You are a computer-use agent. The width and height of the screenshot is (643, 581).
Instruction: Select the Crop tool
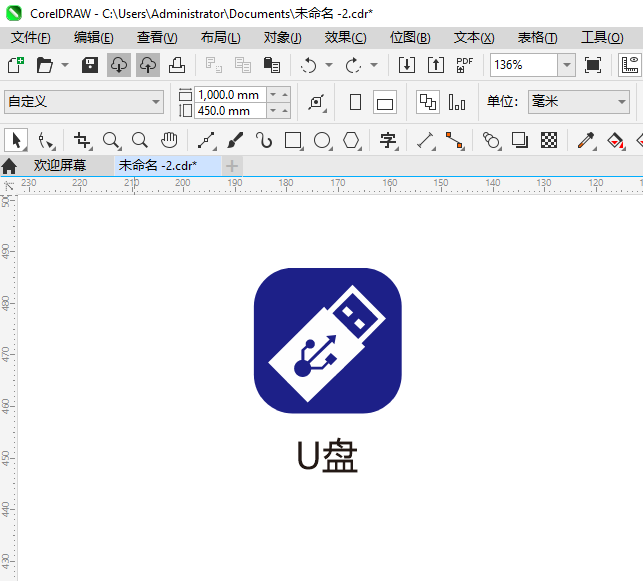click(82, 141)
